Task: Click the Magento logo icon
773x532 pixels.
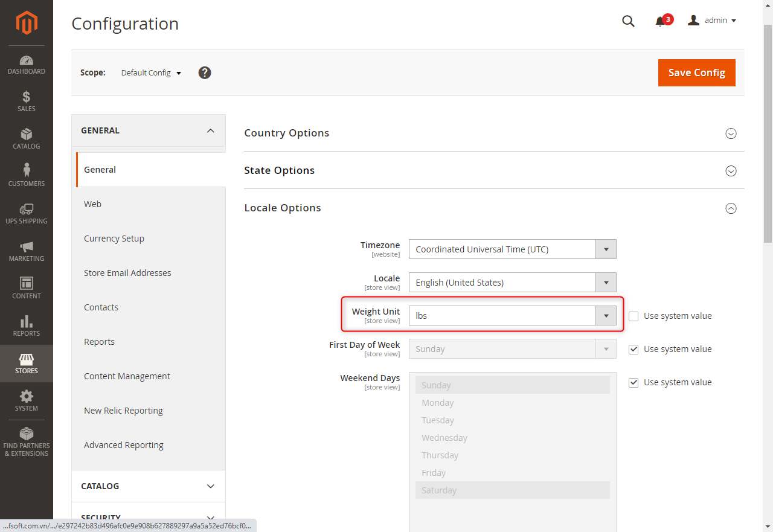Action: 27,23
